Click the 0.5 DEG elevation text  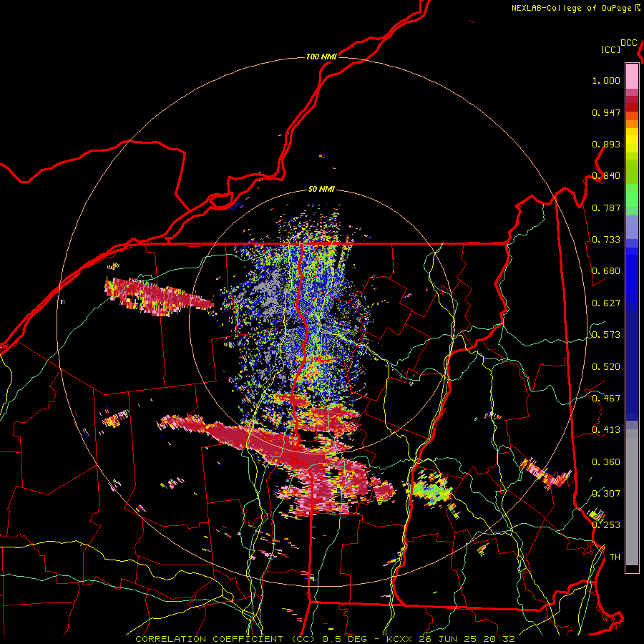344,639
